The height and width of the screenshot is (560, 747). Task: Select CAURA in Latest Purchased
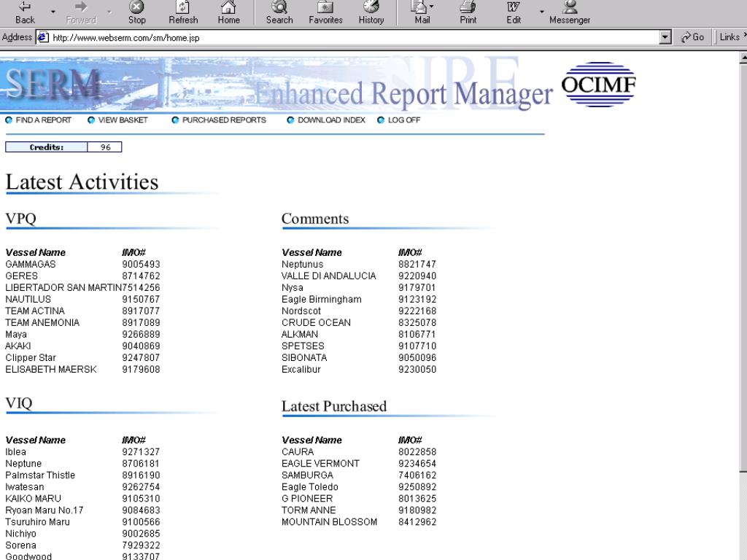pos(298,452)
